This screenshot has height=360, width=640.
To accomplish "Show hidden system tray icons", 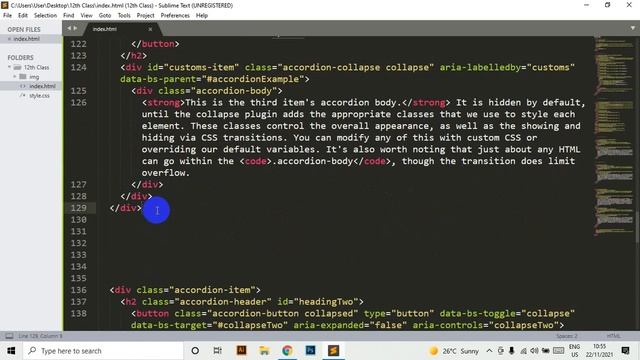I will point(489,351).
